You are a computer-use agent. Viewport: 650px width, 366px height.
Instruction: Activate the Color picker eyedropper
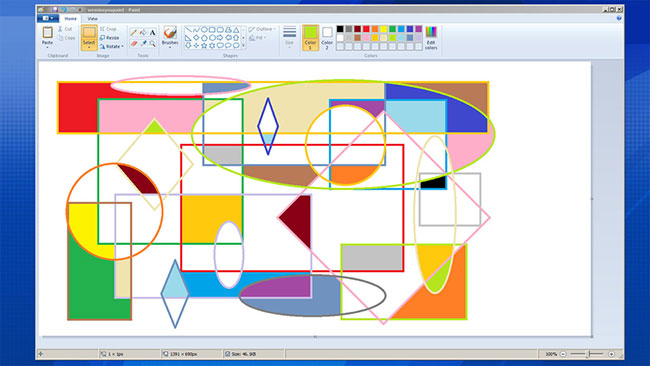click(143, 43)
